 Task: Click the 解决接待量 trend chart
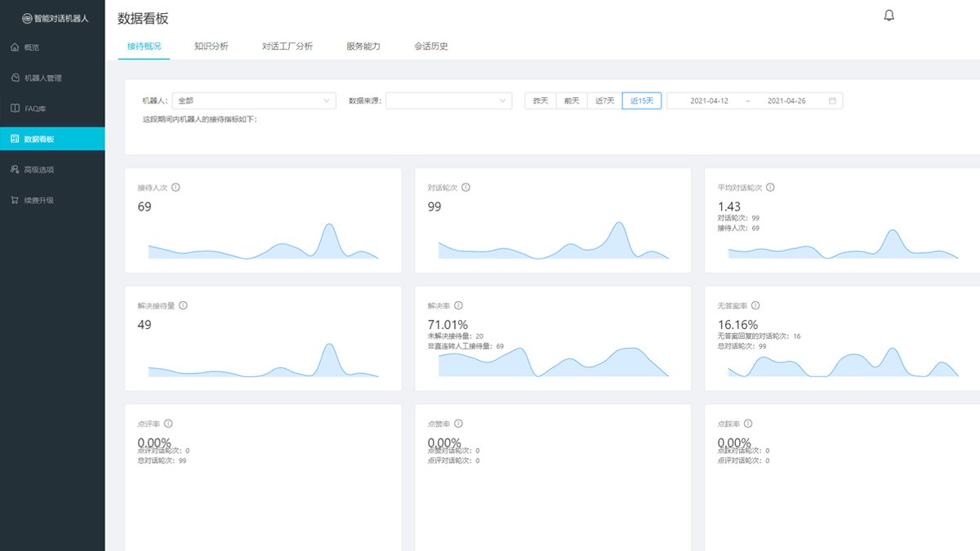(x=263, y=360)
